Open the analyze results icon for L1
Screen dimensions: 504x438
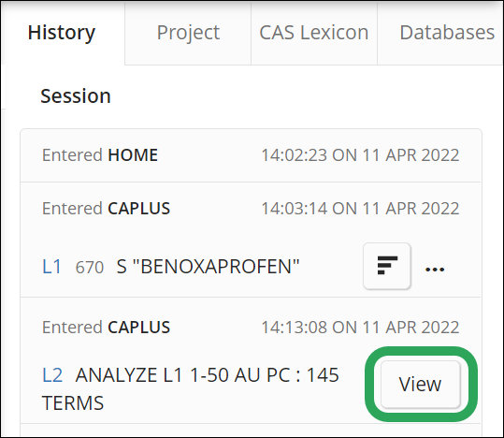pyautogui.click(x=387, y=266)
